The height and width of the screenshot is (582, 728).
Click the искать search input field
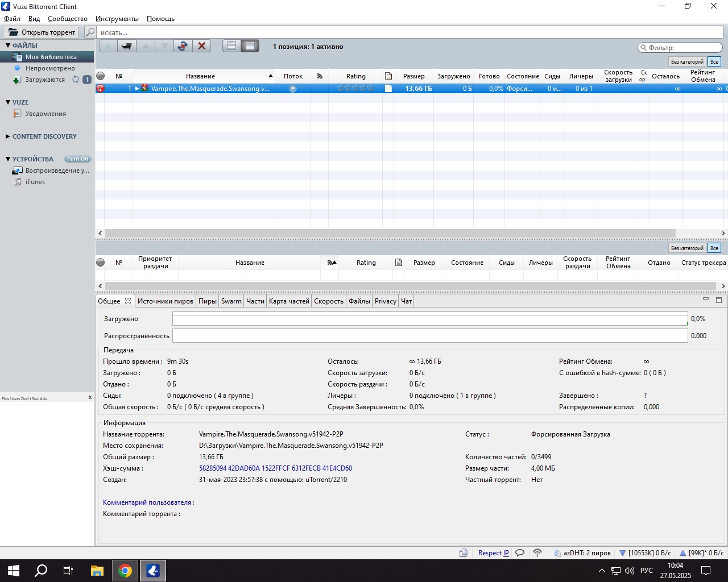409,32
